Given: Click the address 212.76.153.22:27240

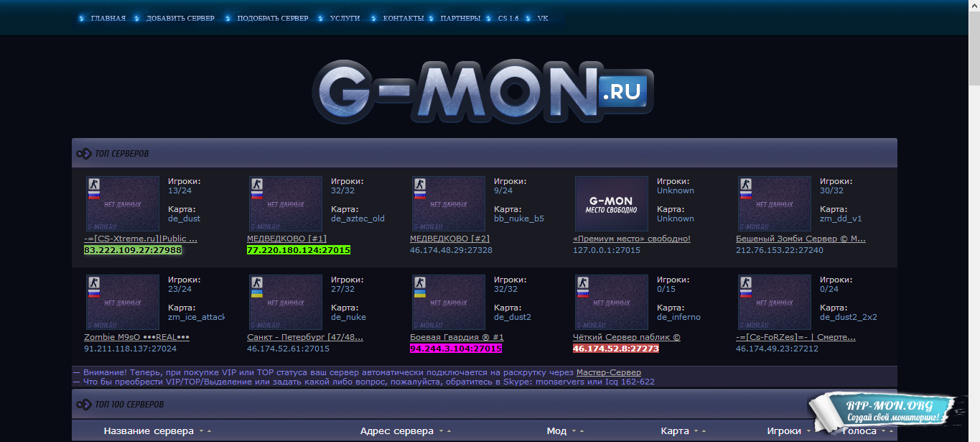Looking at the screenshot, I should click(780, 250).
